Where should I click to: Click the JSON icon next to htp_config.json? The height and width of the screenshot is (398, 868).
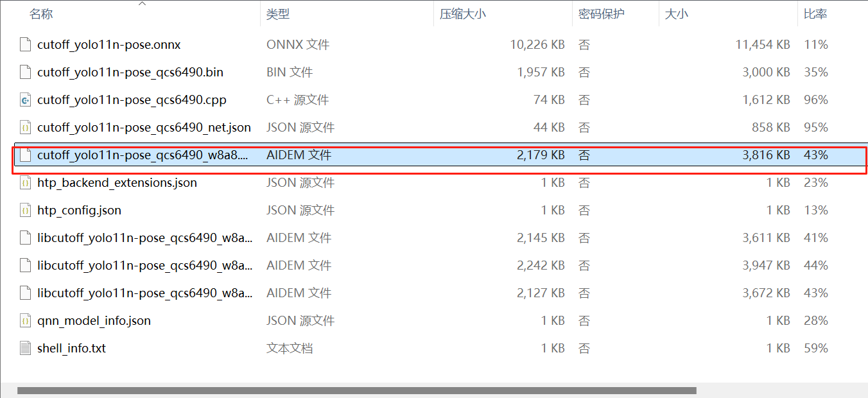coord(25,211)
